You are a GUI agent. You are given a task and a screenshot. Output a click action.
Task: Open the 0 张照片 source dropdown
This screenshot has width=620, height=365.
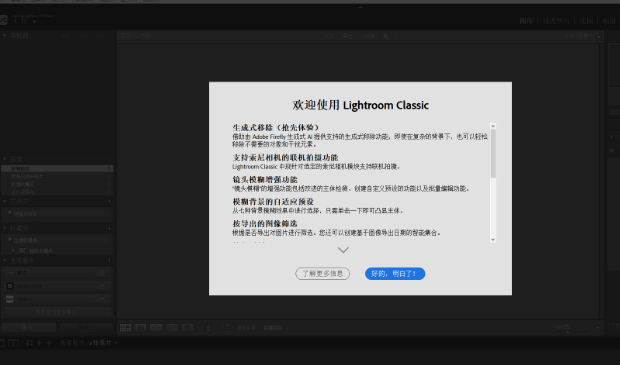pos(103,343)
